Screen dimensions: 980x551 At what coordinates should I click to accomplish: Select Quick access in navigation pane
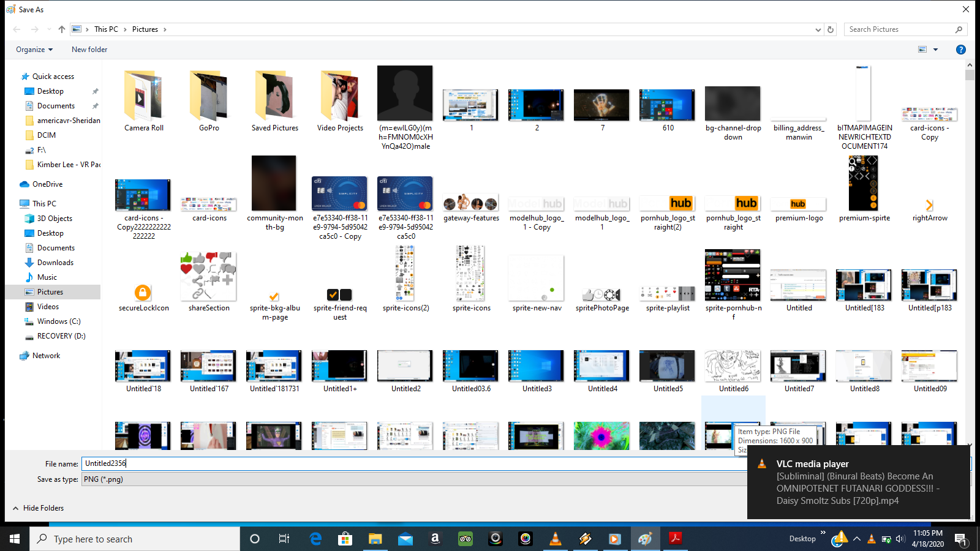tap(53, 77)
